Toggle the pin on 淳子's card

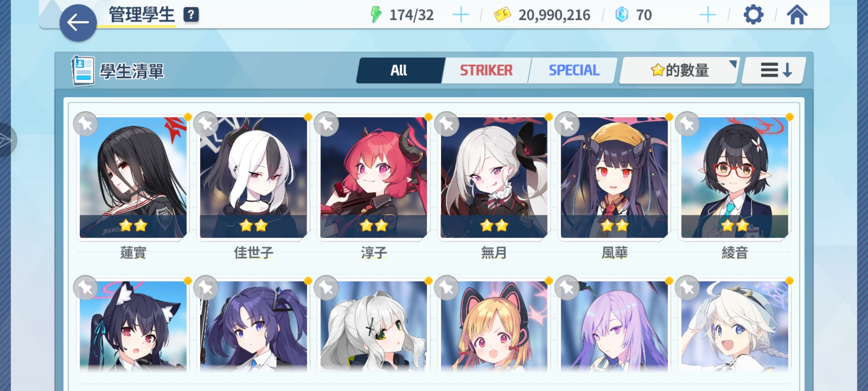point(326,124)
